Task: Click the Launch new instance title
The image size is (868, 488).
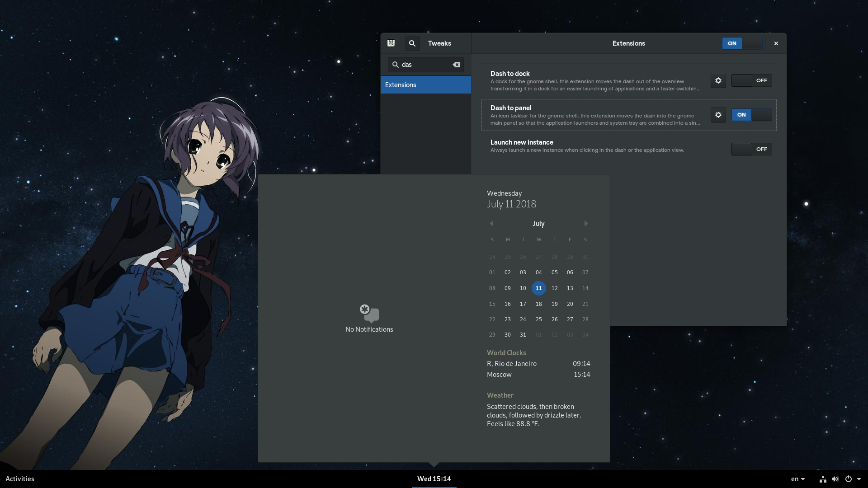Action: pos(522,142)
